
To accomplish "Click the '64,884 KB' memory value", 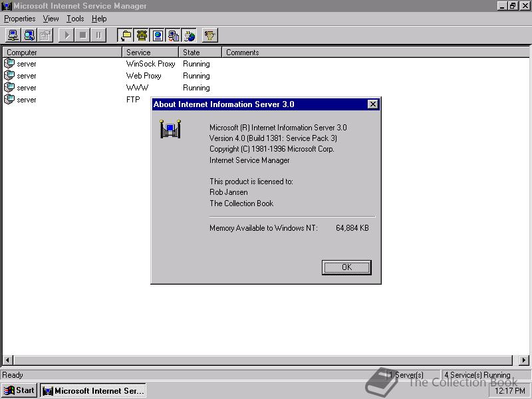I will 352,228.
